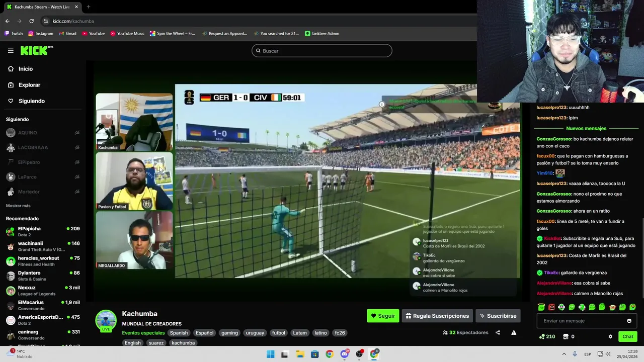
Task: Open the Gmail bookmark
Action: pos(67,34)
